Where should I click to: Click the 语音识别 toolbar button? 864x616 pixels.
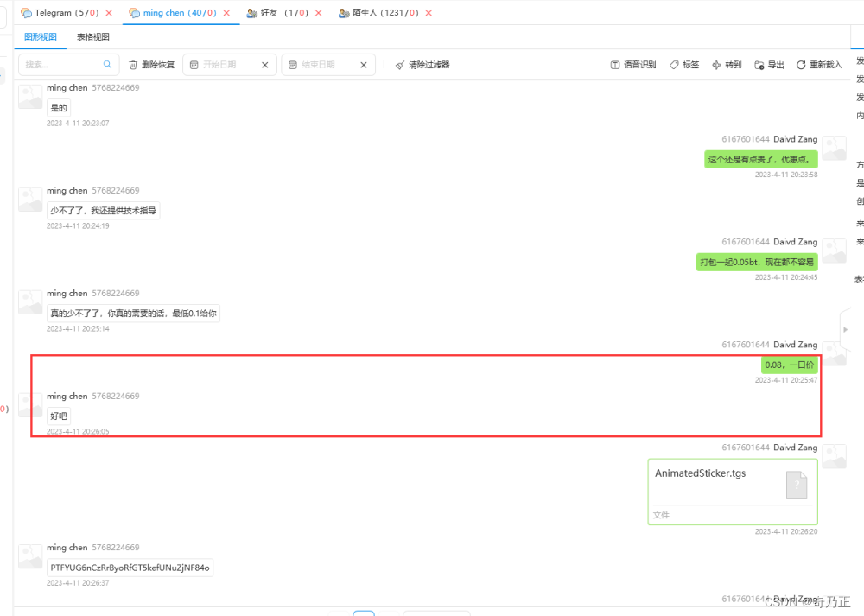point(633,65)
